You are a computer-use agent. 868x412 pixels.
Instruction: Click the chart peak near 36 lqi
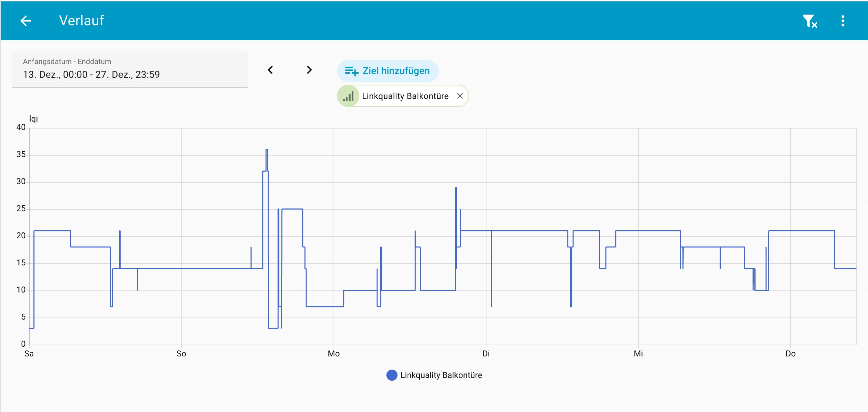267,150
